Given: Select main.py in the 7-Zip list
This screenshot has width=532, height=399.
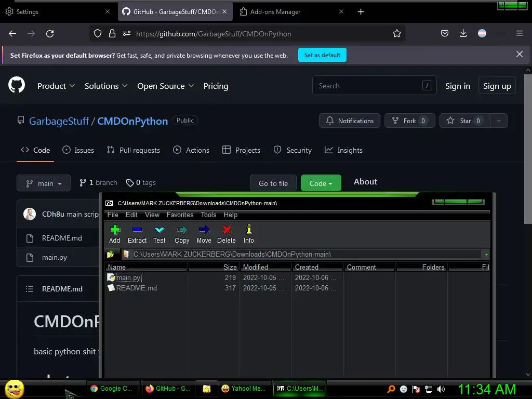Looking at the screenshot, I should pos(129,277).
